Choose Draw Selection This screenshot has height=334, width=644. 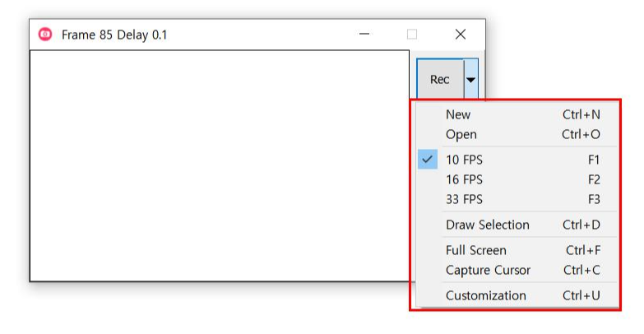click(x=517, y=225)
